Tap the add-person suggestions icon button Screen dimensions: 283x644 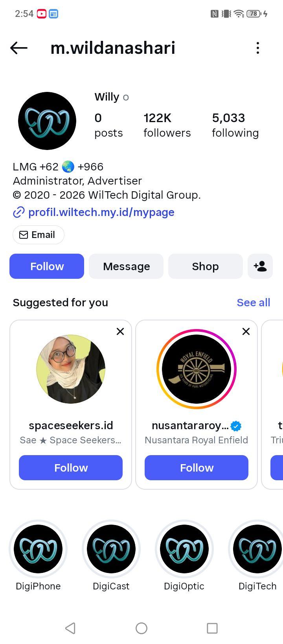pyautogui.click(x=260, y=266)
